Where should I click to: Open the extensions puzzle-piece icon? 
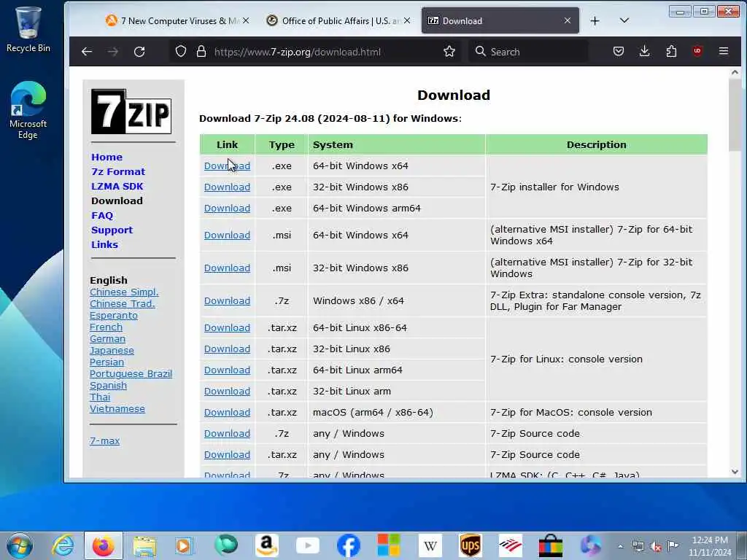click(x=671, y=52)
